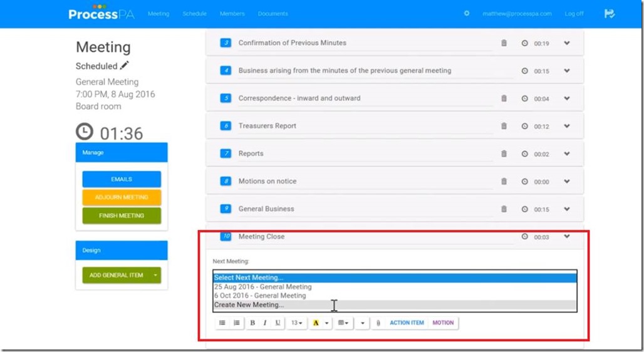Expand the Reports agenda item chevron
644x352 pixels.
pyautogui.click(x=566, y=153)
